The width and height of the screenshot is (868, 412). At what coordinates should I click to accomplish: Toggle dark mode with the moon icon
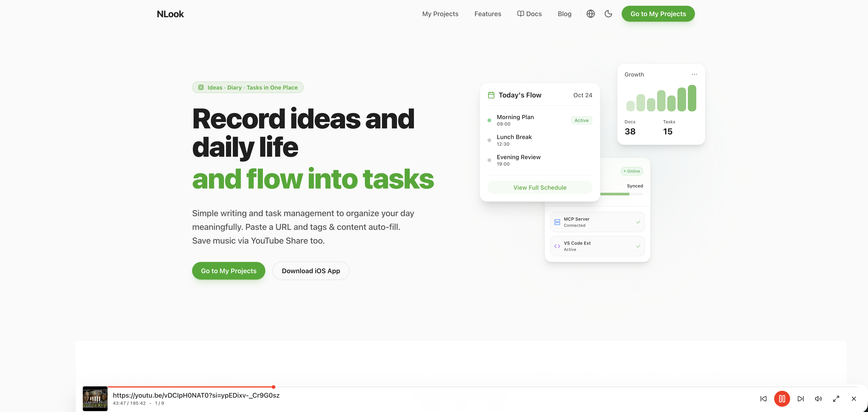tap(608, 14)
